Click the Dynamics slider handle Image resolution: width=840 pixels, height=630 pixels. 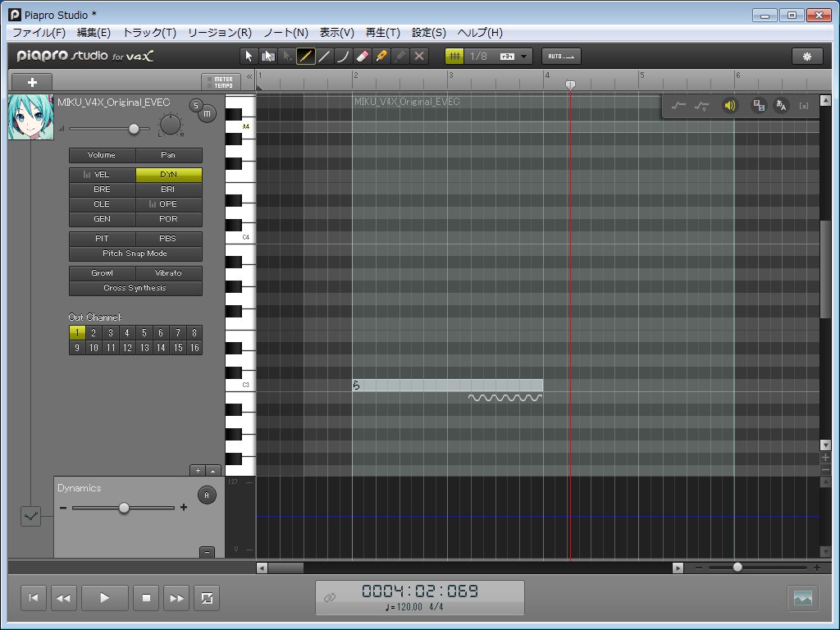pyautogui.click(x=124, y=508)
